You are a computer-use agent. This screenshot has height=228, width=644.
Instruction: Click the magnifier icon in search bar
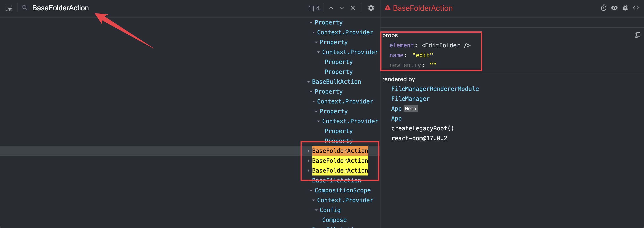coord(25,8)
